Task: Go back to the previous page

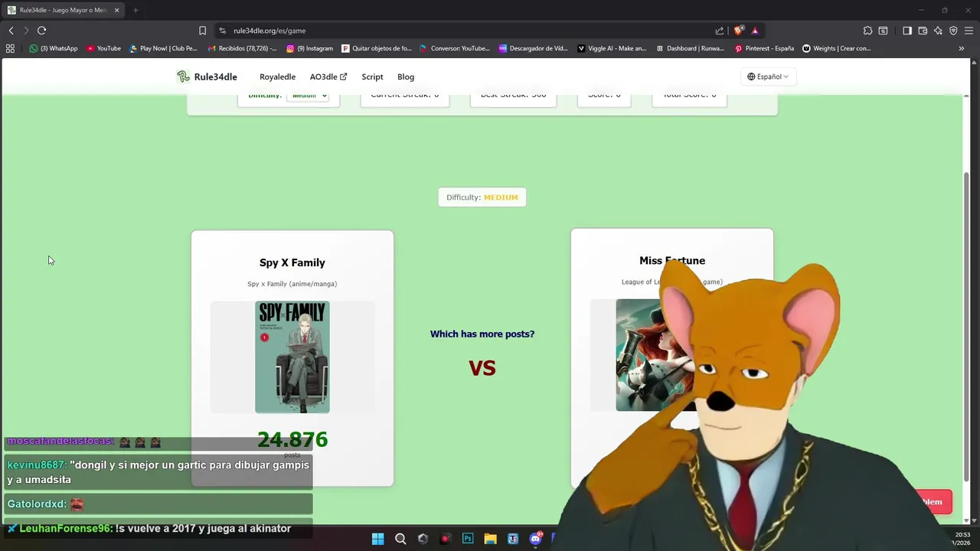Action: tap(11, 31)
